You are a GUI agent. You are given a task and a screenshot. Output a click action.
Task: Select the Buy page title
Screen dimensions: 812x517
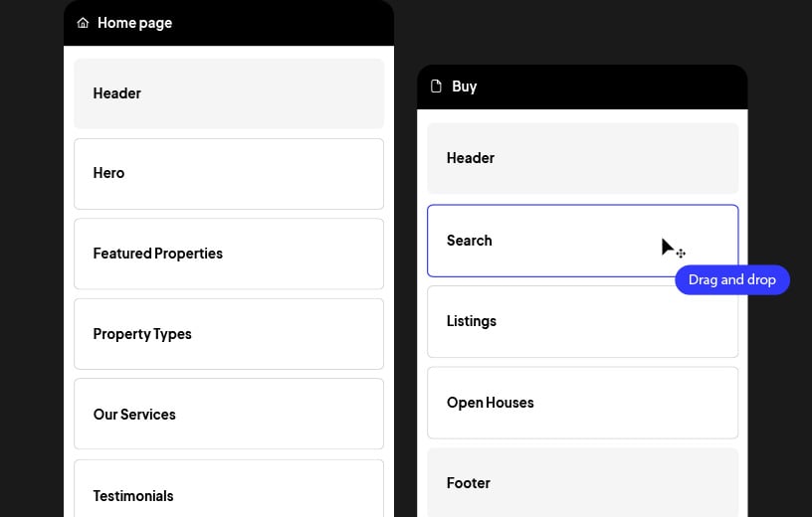click(x=464, y=86)
